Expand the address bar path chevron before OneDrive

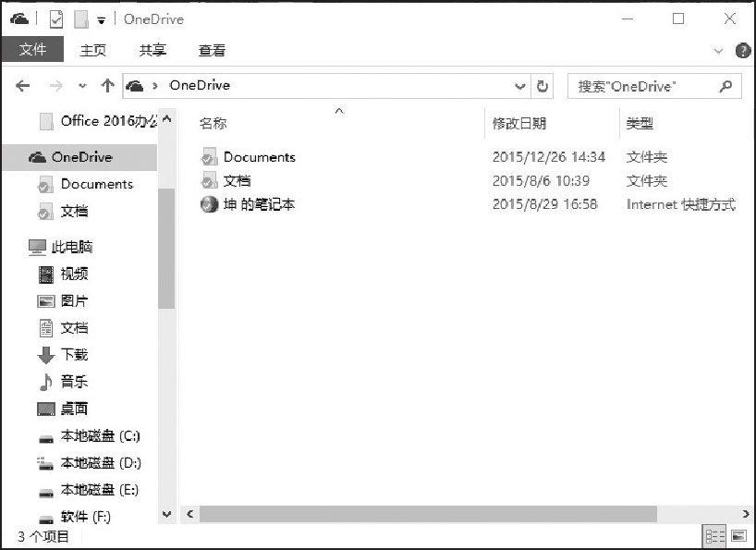(155, 86)
